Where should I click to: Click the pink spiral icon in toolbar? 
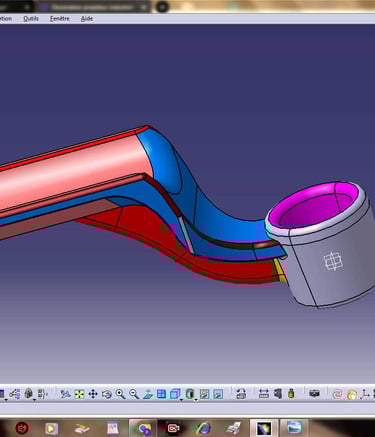click(x=337, y=395)
